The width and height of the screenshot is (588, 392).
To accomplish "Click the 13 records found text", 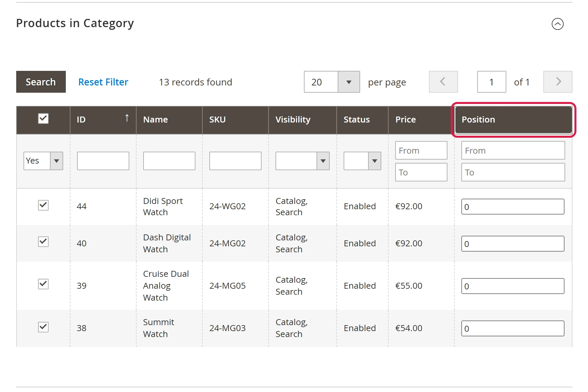I will [195, 82].
